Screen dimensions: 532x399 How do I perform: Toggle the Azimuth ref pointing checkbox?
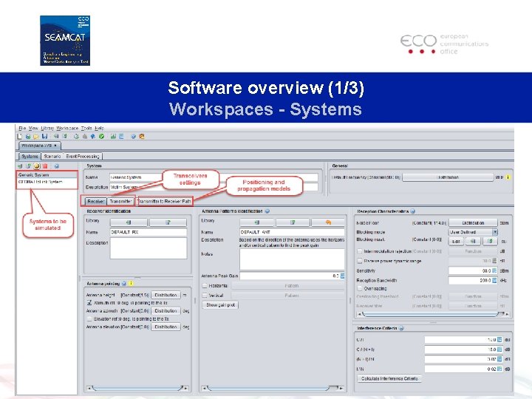pyautogui.click(x=89, y=303)
